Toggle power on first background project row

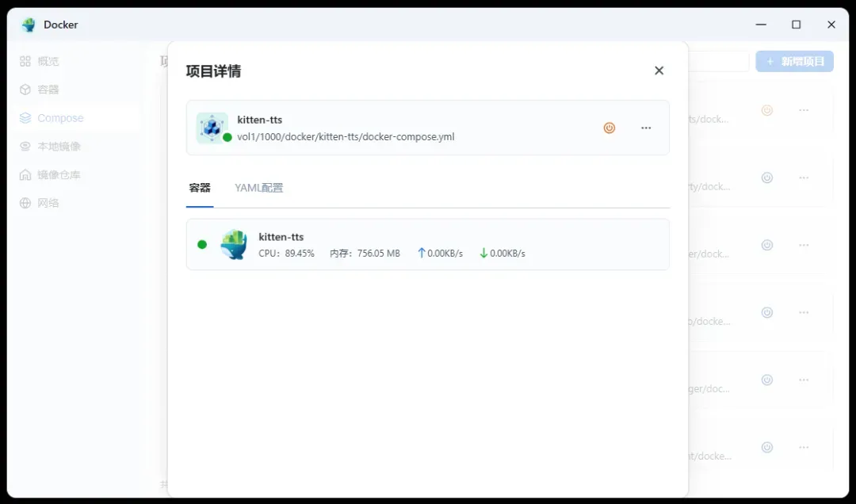(766, 110)
